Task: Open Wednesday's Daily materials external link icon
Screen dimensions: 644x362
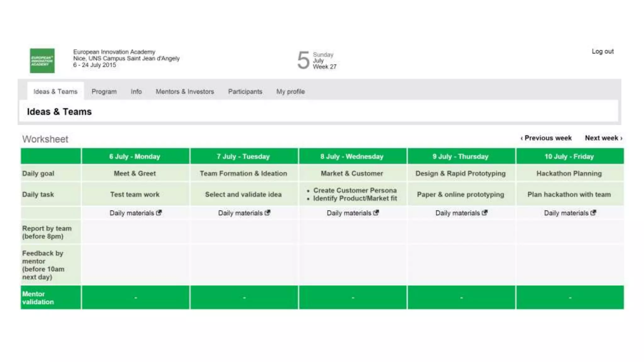Action: pyautogui.click(x=376, y=213)
